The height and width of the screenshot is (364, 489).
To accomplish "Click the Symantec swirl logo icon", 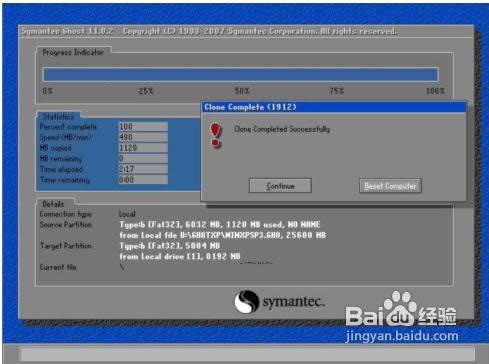I will click(x=246, y=301).
